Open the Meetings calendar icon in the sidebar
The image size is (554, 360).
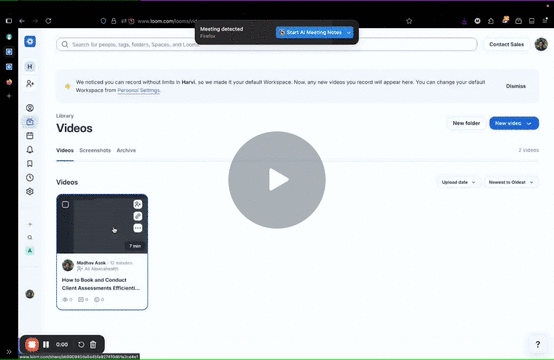[x=30, y=136]
